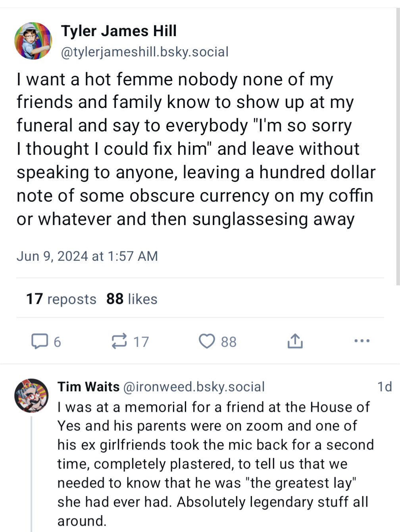Viewport: 400px width, 532px height.
Task: Click the Tyler James Hill display name
Action: click(x=119, y=31)
